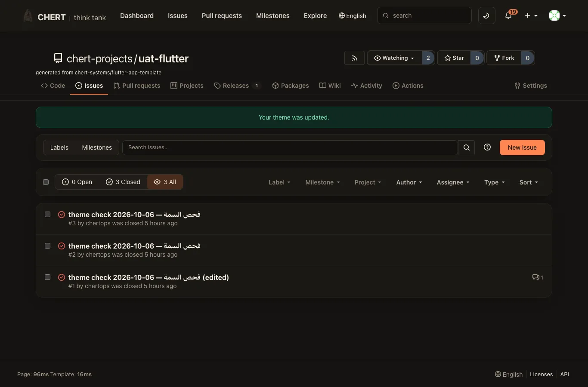
Task: Open the Sort dropdown
Action: point(529,182)
